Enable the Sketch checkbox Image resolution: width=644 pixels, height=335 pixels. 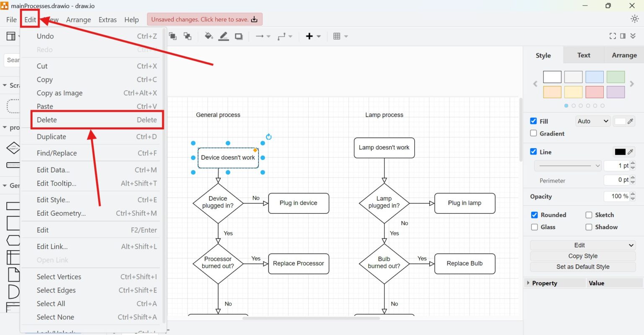pos(589,215)
